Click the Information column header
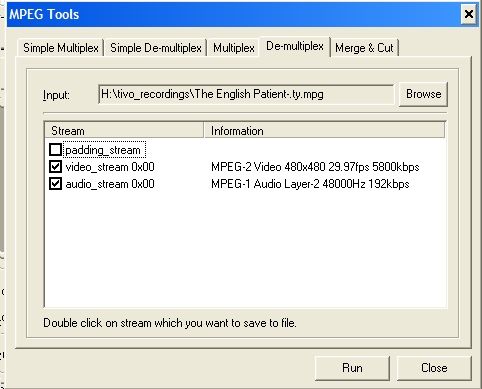The width and height of the screenshot is (482, 389). pyautogui.click(x=324, y=130)
